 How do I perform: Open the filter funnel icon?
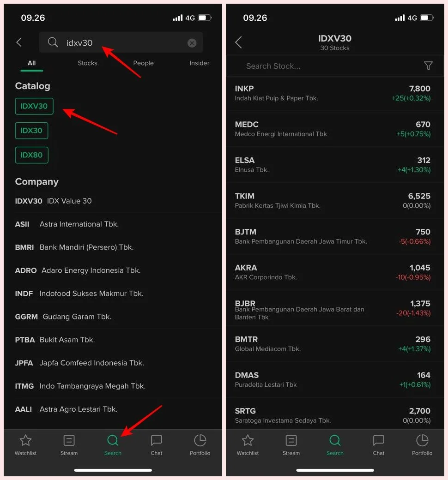[x=428, y=66]
